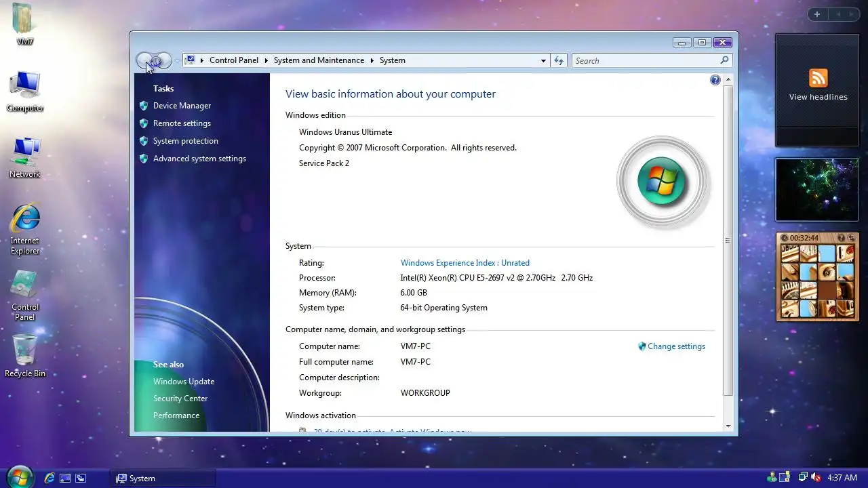Click the network tray icon
This screenshot has height=488, width=868.
[x=803, y=478]
